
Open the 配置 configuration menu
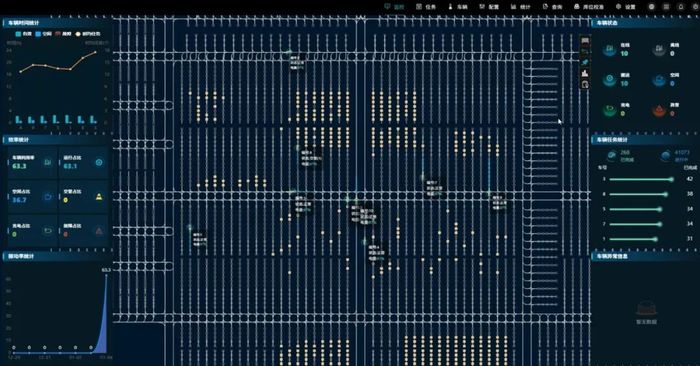[x=489, y=7]
